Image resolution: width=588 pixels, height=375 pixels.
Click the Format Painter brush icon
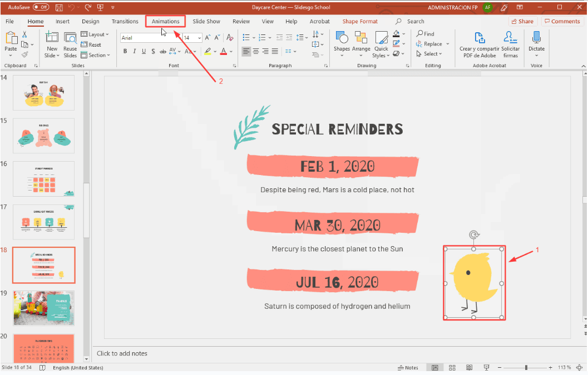point(24,54)
